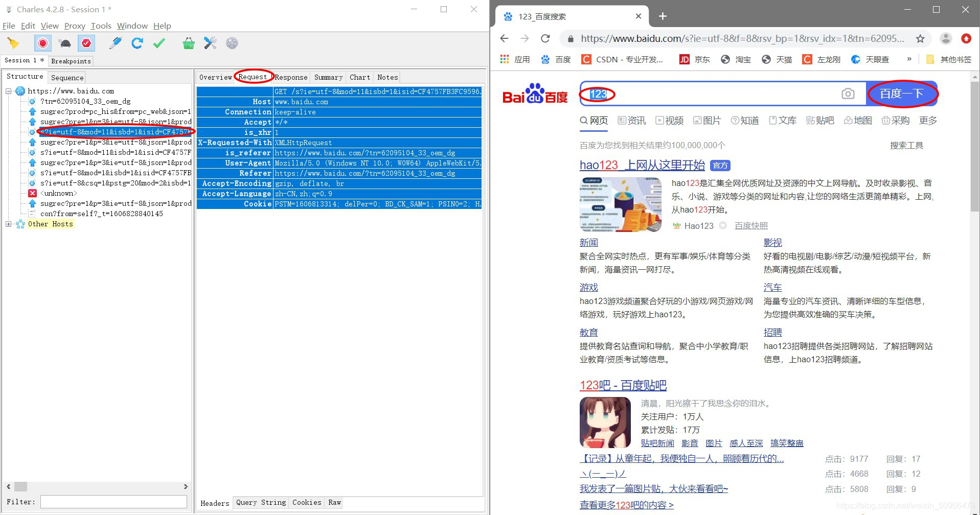
Task: Switch to the Sequence tab
Action: (x=66, y=77)
